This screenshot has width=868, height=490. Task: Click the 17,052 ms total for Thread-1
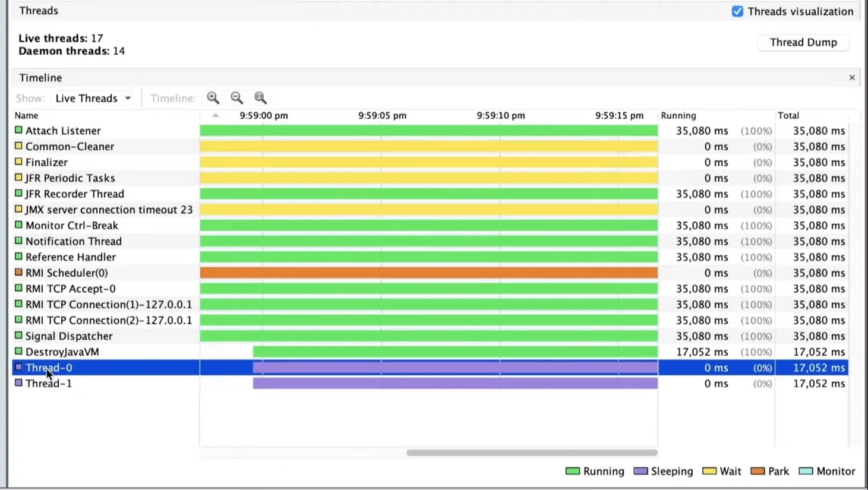pos(819,384)
